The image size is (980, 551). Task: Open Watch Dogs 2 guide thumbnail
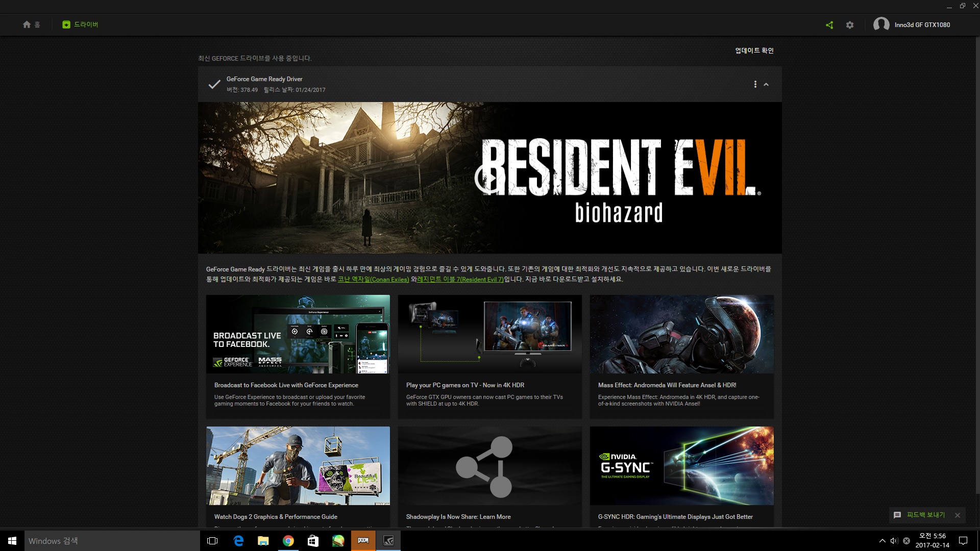pyautogui.click(x=298, y=466)
